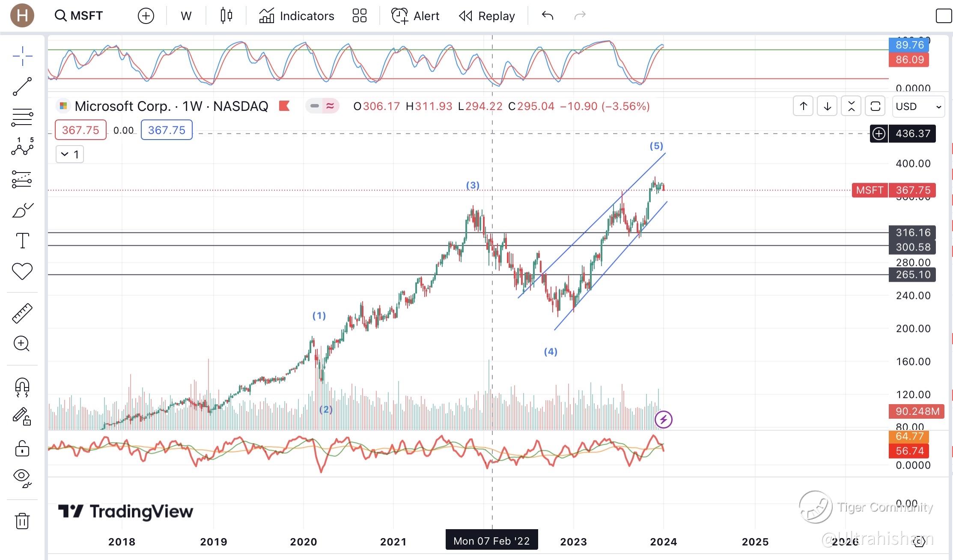The image size is (953, 560).
Task: Open the USD currency dropdown
Action: [x=918, y=106]
